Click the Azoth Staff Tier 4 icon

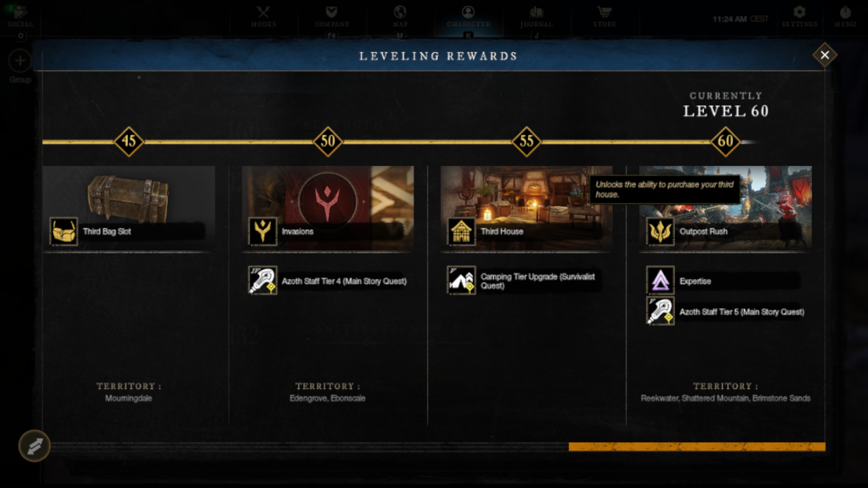pyautogui.click(x=262, y=280)
